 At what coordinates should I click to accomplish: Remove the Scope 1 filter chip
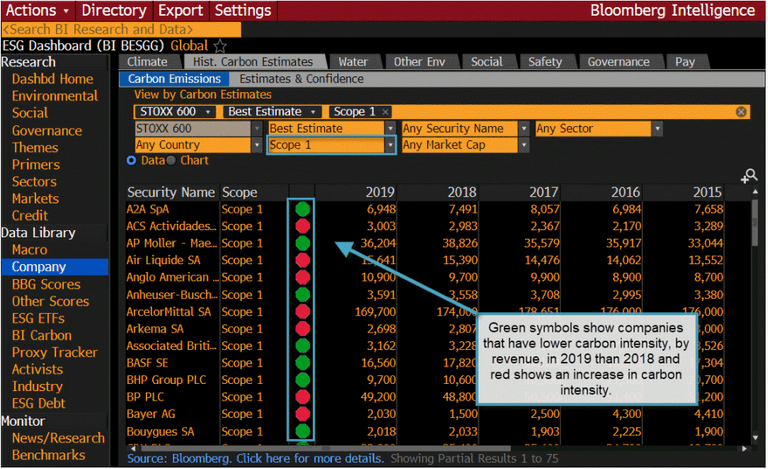[x=385, y=112]
